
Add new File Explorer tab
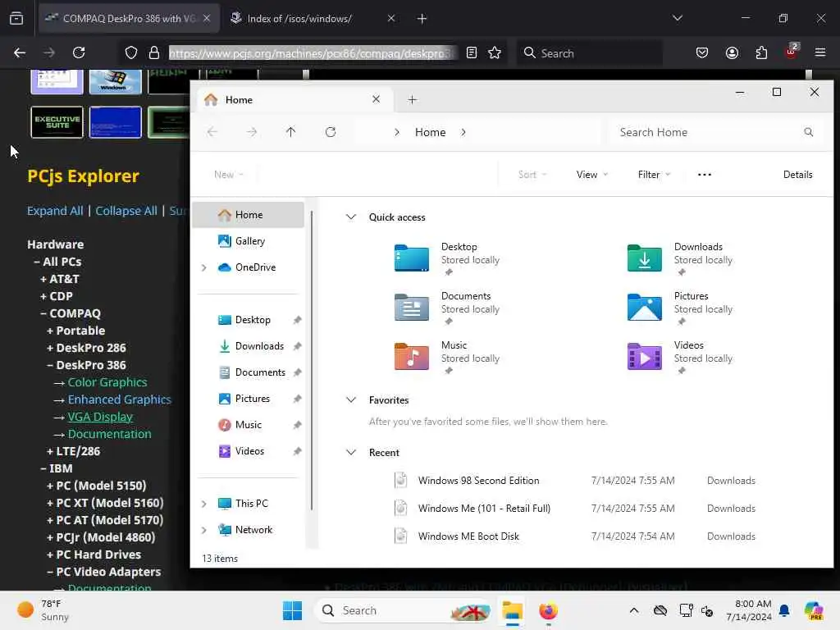pos(412,99)
